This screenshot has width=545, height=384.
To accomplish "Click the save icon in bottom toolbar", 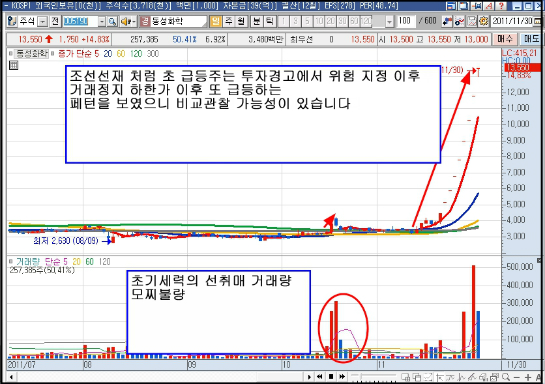I will 495,377.
